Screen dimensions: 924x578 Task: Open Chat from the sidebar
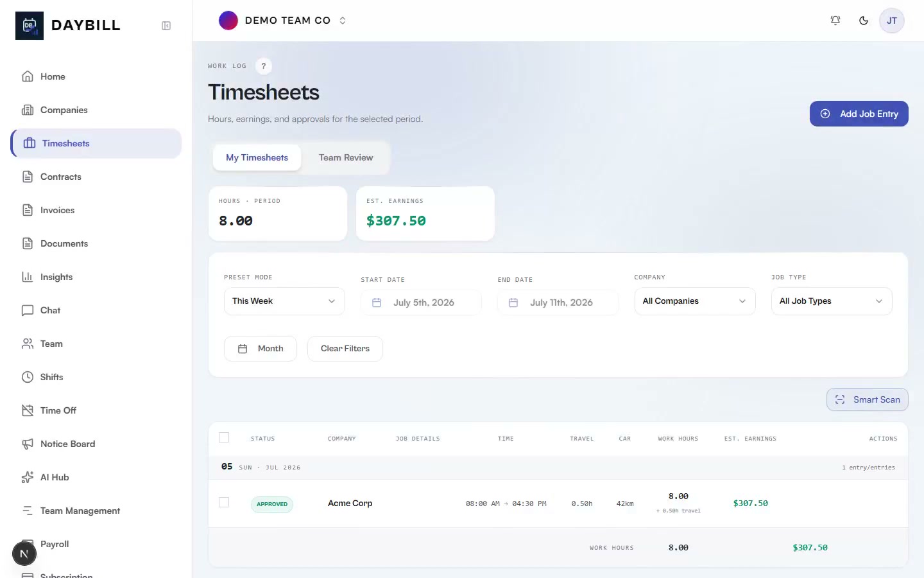[x=96, y=310]
